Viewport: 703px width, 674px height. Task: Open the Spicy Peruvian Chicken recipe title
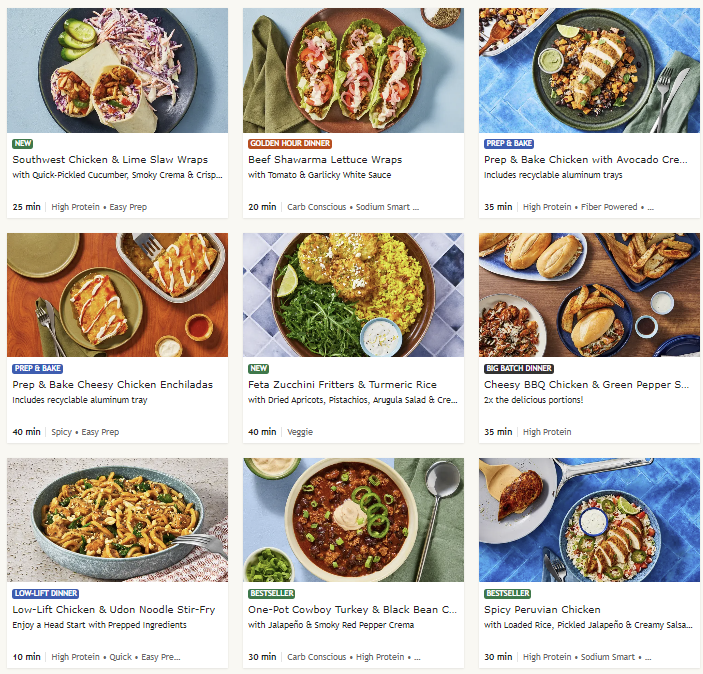tap(542, 610)
